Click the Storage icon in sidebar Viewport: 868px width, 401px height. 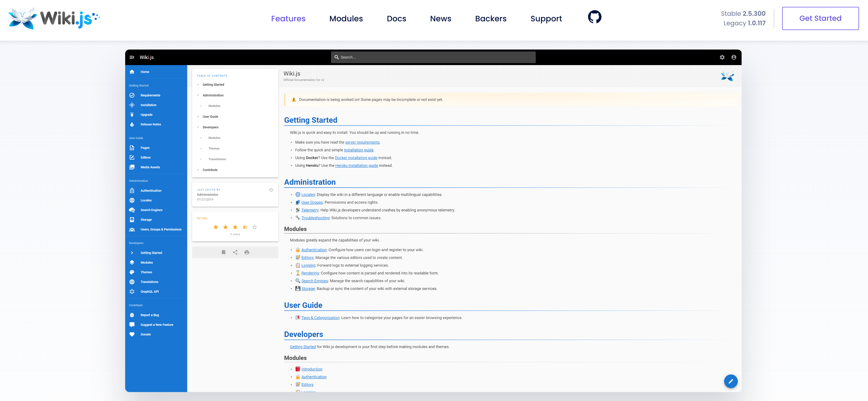pyautogui.click(x=132, y=220)
